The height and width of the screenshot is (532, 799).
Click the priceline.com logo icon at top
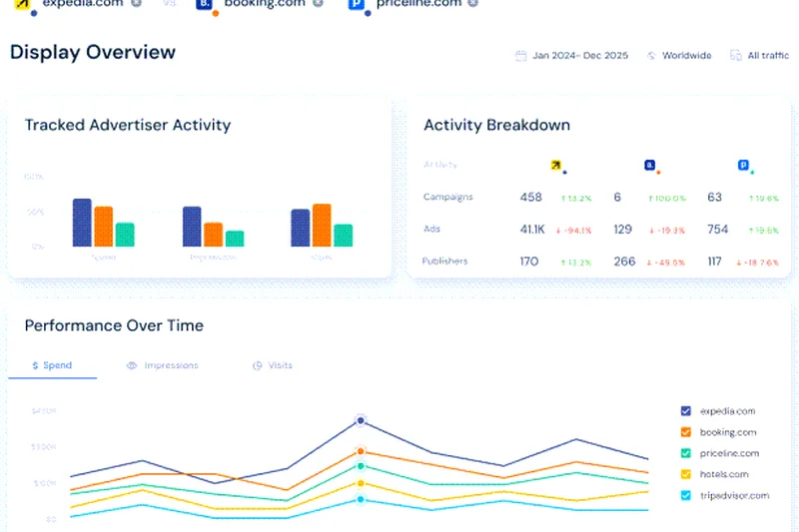coord(357,4)
